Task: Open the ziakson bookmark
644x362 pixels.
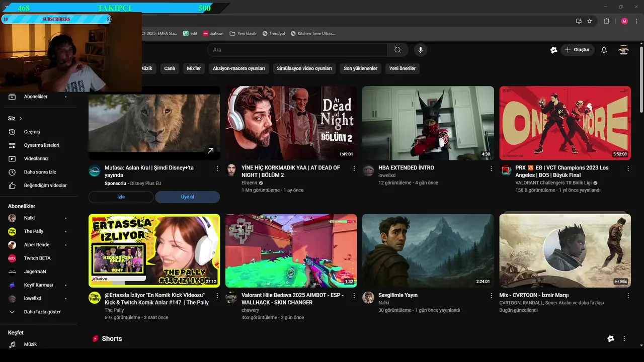Action: [x=213, y=34]
